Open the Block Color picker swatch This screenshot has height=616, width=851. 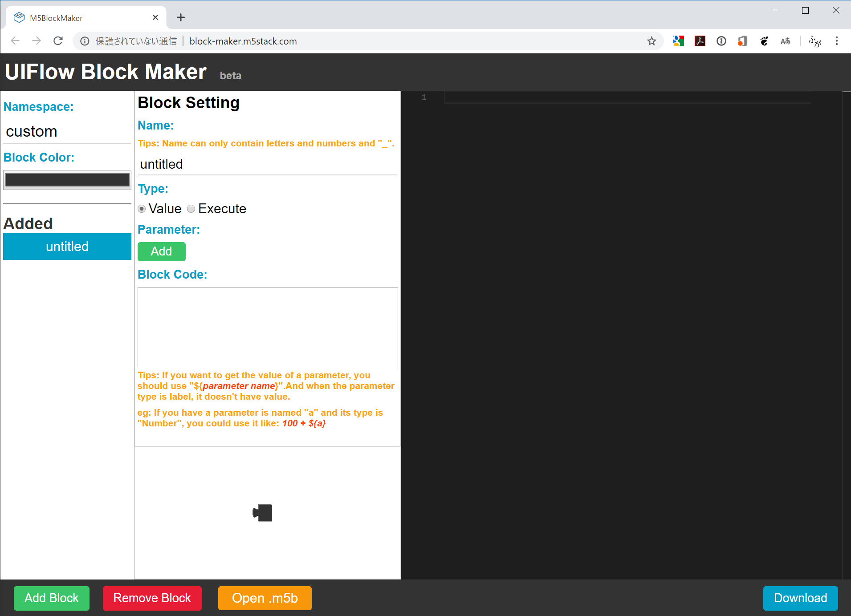[67, 179]
